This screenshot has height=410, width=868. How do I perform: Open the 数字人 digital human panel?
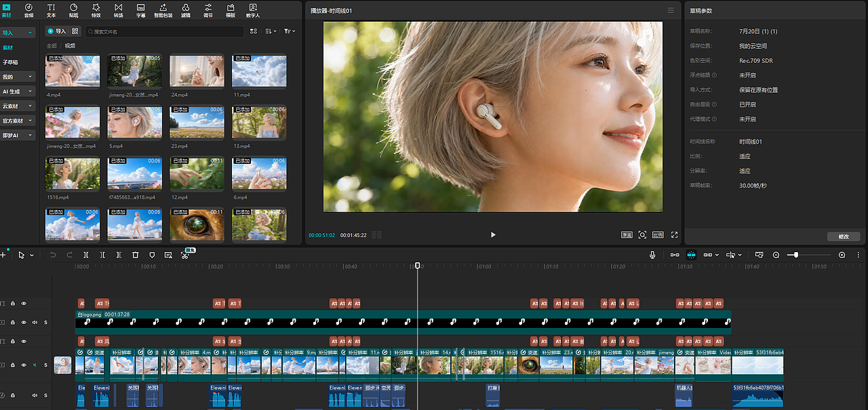[x=253, y=9]
